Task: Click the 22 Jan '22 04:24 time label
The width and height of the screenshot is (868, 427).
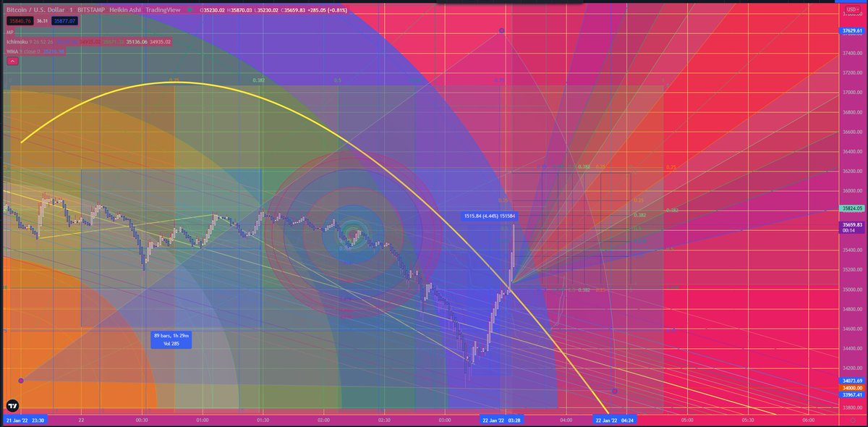Action: click(615, 420)
